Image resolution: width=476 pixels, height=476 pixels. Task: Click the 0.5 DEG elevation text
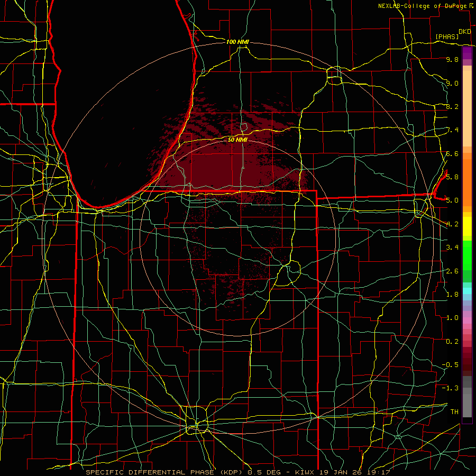pos(264,472)
